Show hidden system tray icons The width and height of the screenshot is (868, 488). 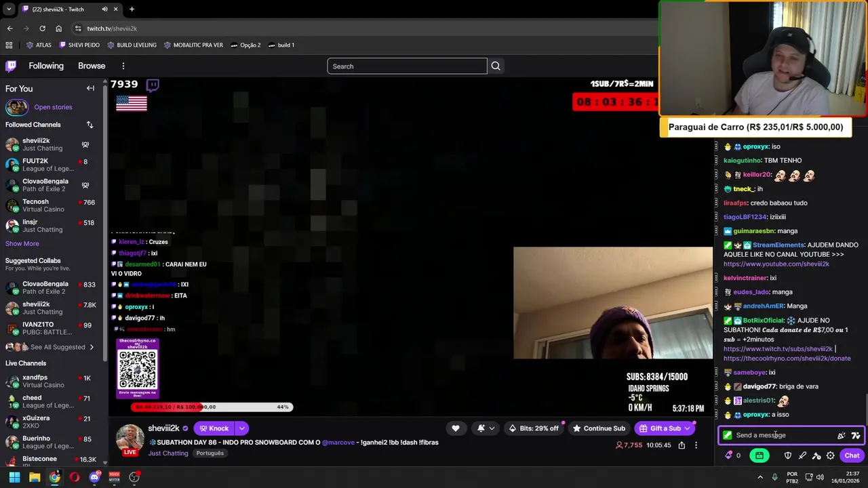pos(762,477)
